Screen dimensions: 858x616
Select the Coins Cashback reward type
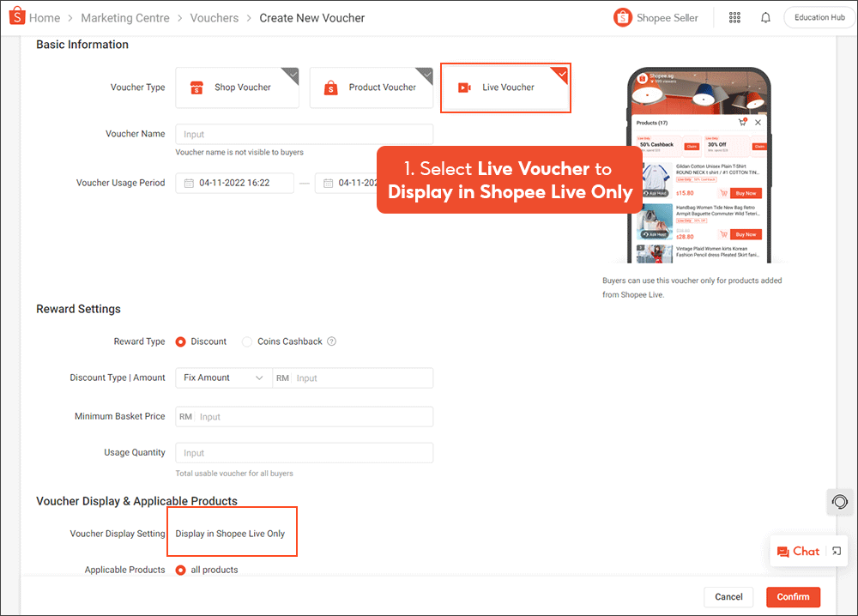pos(247,341)
